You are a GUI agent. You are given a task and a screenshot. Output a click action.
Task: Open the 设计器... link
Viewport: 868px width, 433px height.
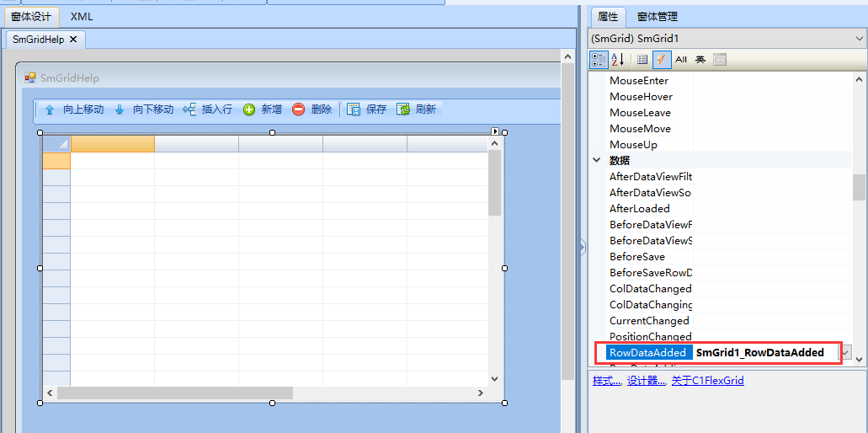646,381
